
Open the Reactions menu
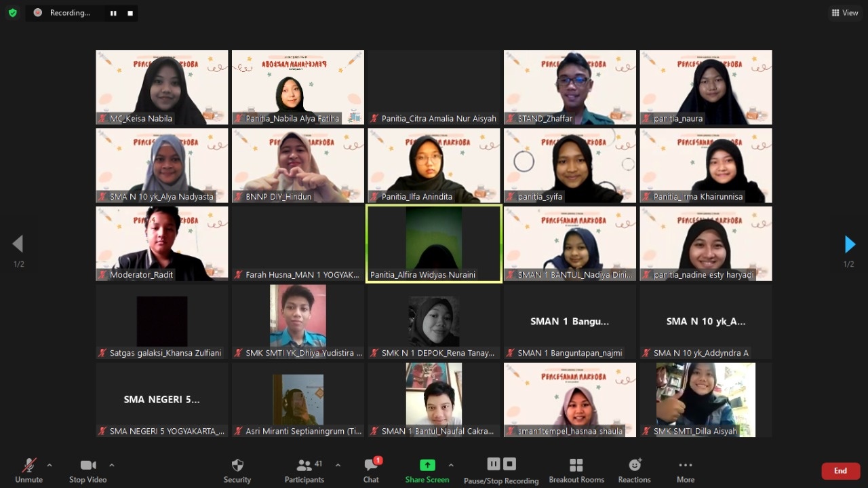(634, 470)
